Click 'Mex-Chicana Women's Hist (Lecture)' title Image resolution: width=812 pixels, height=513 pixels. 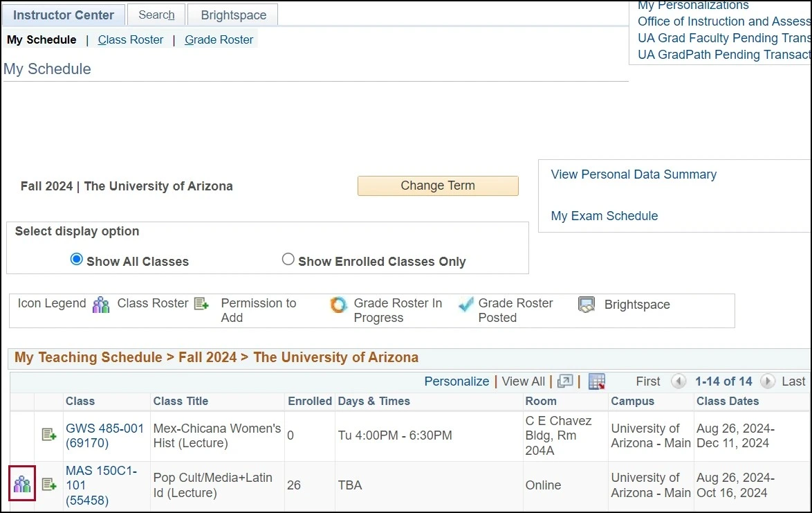pyautogui.click(x=217, y=435)
